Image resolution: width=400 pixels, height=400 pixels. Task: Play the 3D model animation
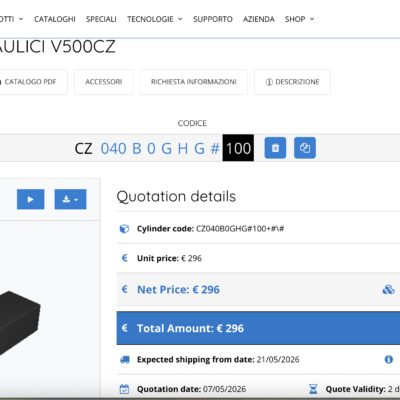[31, 199]
